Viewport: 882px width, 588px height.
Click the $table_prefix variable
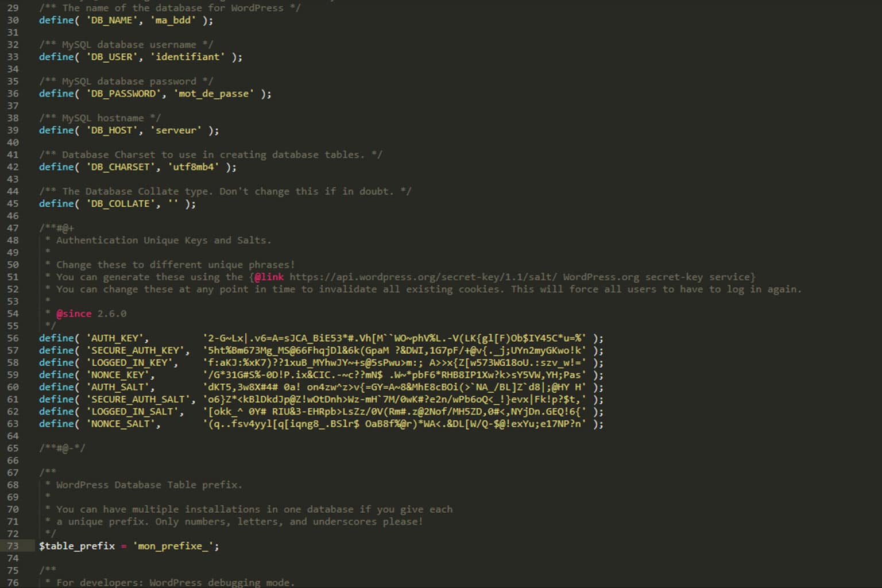(78, 546)
